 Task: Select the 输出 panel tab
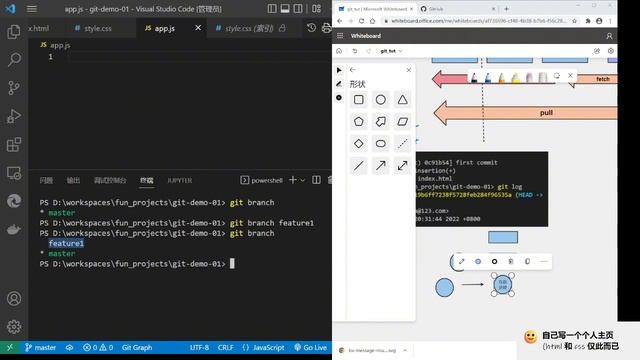(73, 180)
